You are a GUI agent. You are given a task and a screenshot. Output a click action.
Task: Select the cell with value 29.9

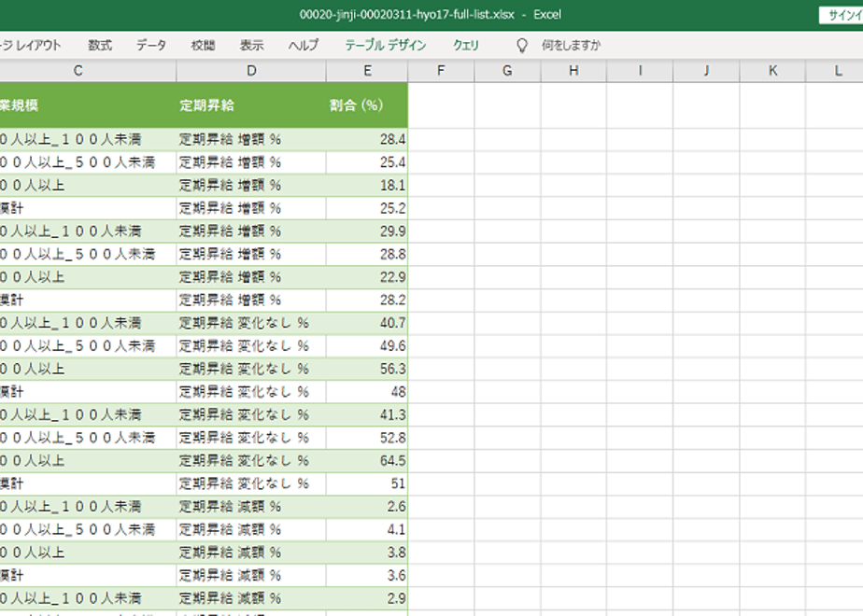367,231
